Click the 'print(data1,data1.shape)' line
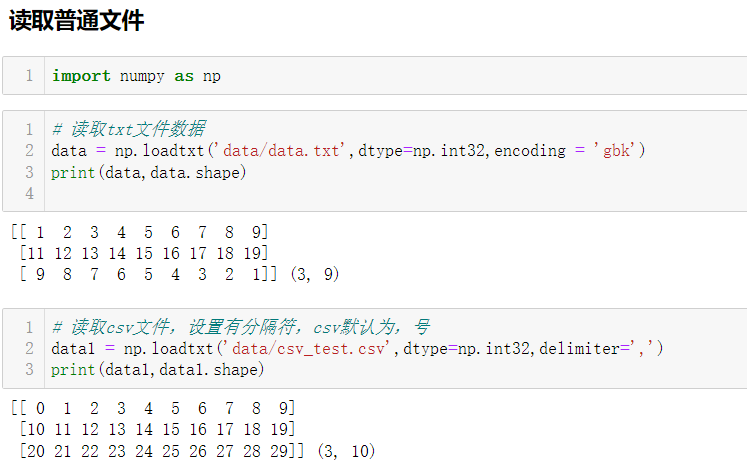The image size is (747, 469). point(157,370)
